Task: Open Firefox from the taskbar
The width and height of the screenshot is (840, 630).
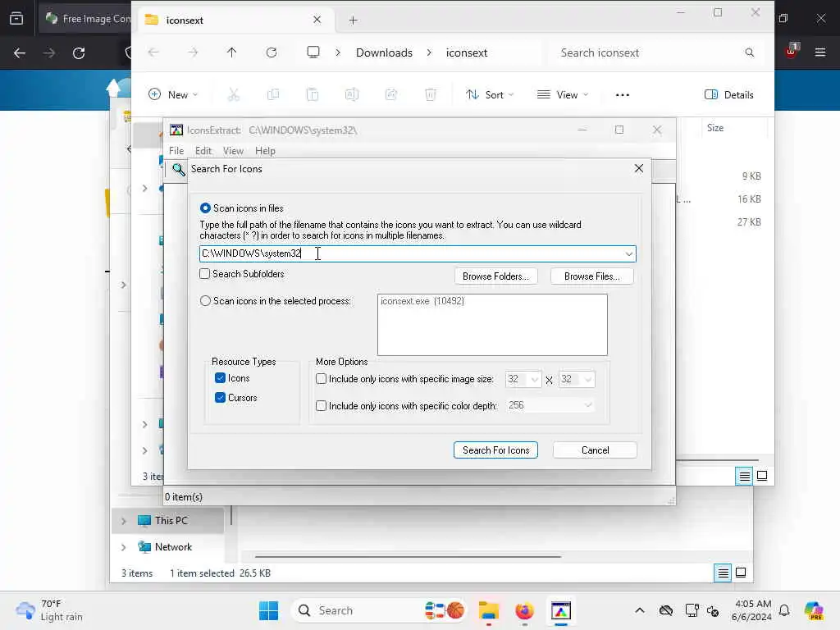Action: pos(524,610)
